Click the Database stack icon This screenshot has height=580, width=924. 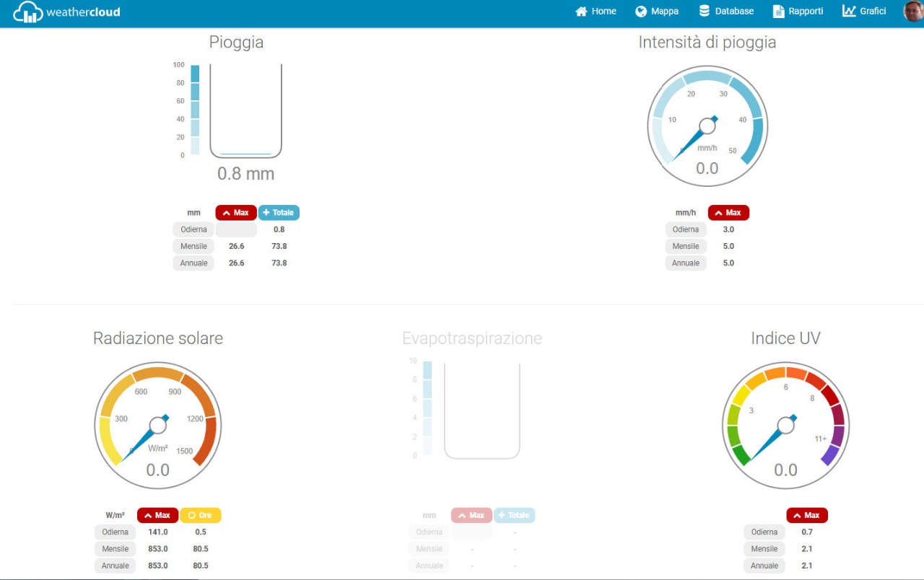[705, 12]
